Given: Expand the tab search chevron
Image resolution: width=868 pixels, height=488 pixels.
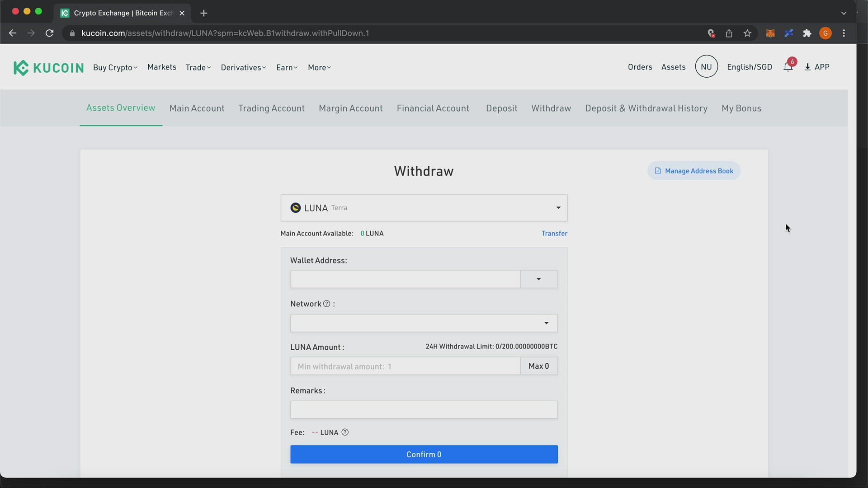Looking at the screenshot, I should coord(844,13).
